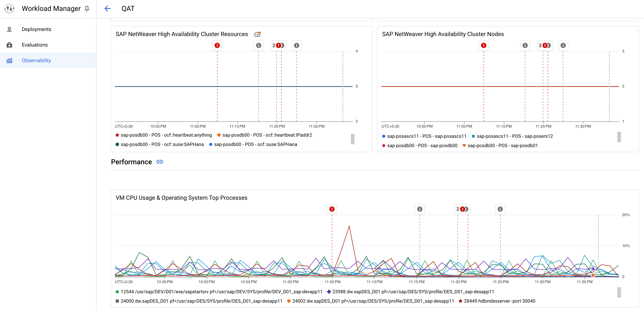Click the red error marker on VM CPU chart
644x311 pixels.
click(x=332, y=209)
